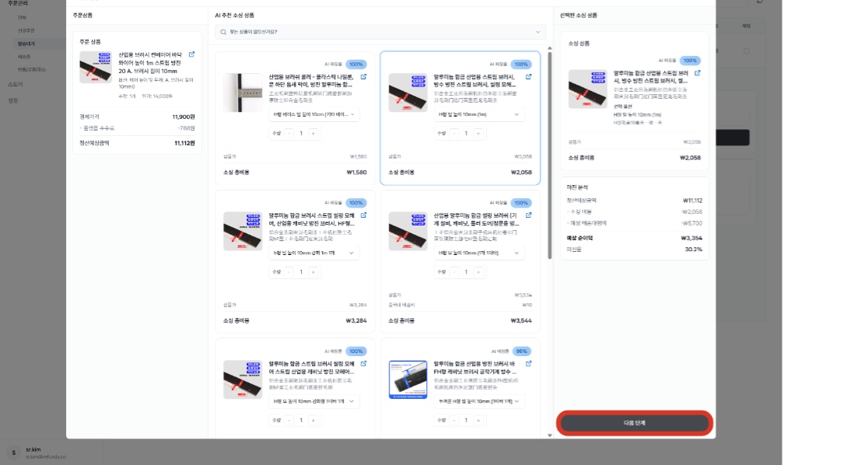Image resolution: width=868 pixels, height=465 pixels.
Task: Increase quantity on ₩2,058 card
Action: pos(478,134)
